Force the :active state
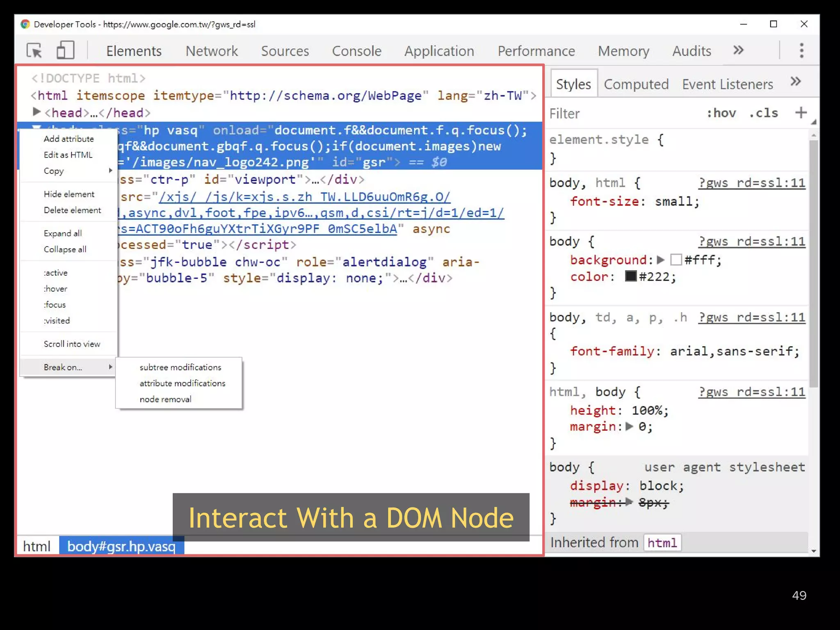 (x=68, y=273)
